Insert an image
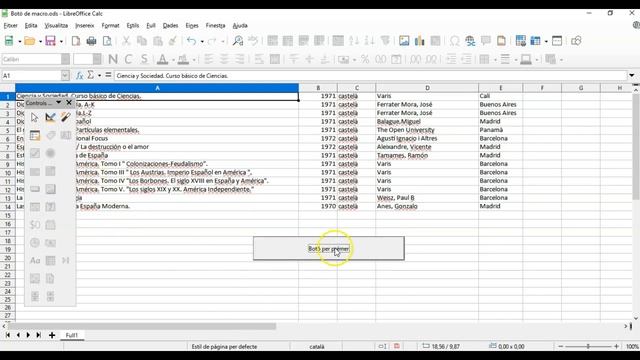 click(404, 41)
